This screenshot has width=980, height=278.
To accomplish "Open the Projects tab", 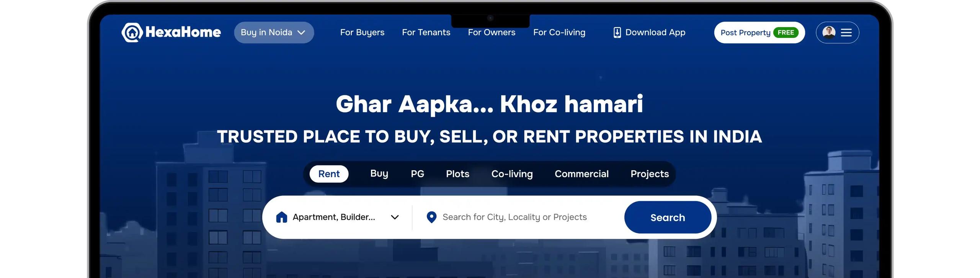I will [650, 174].
